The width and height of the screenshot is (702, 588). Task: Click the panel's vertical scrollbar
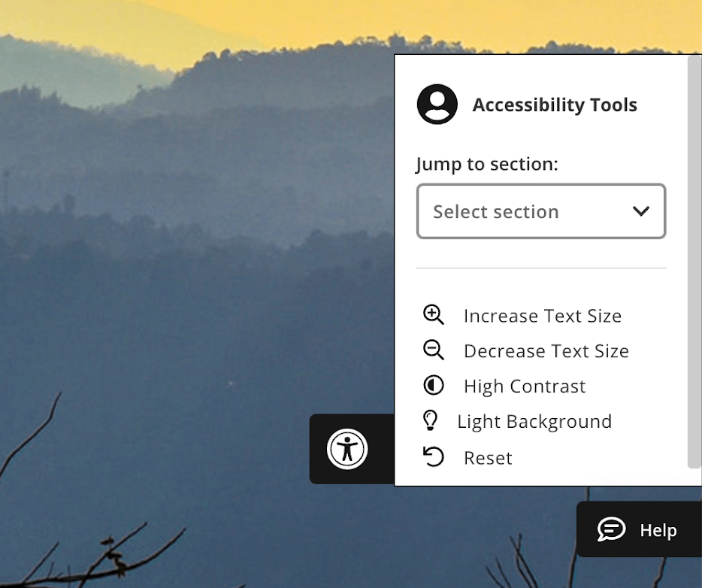coord(694,262)
